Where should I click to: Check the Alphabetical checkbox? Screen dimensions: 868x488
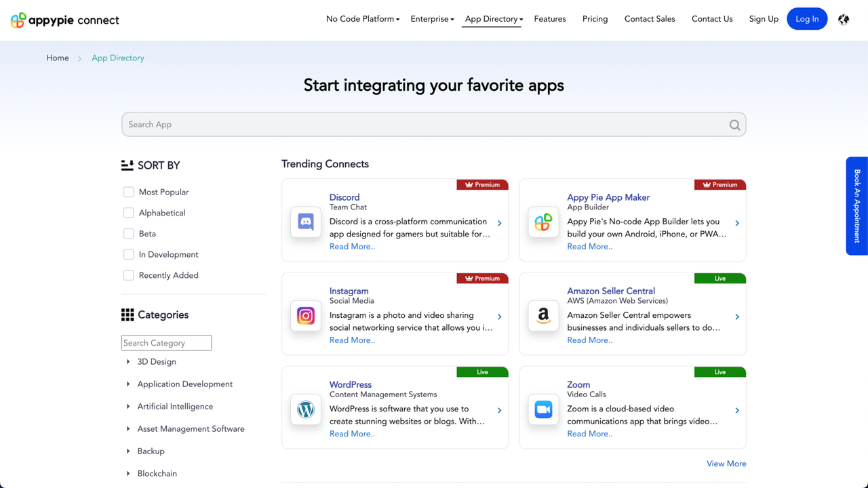coord(128,213)
